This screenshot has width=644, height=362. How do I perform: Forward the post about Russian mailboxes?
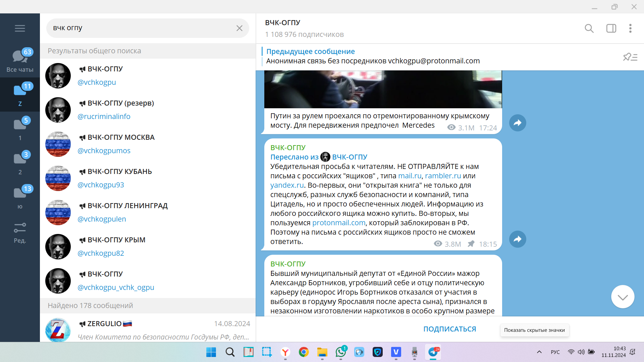[518, 239]
